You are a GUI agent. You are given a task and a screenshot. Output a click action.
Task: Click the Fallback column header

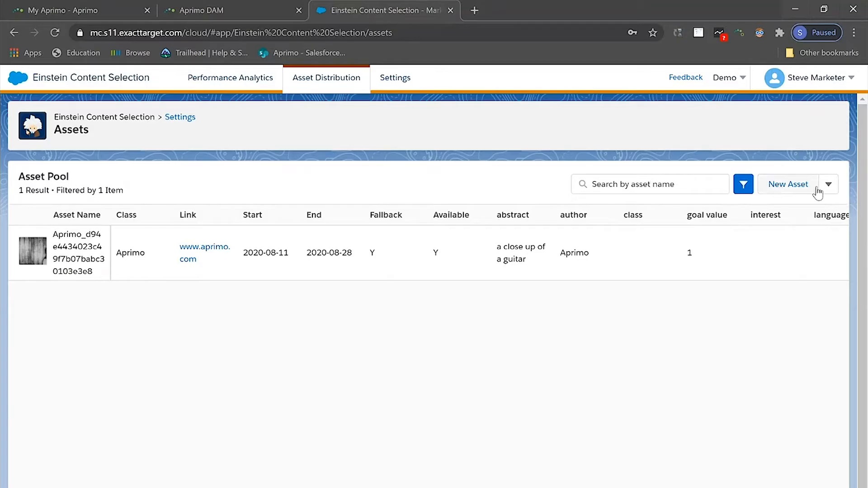(386, 215)
